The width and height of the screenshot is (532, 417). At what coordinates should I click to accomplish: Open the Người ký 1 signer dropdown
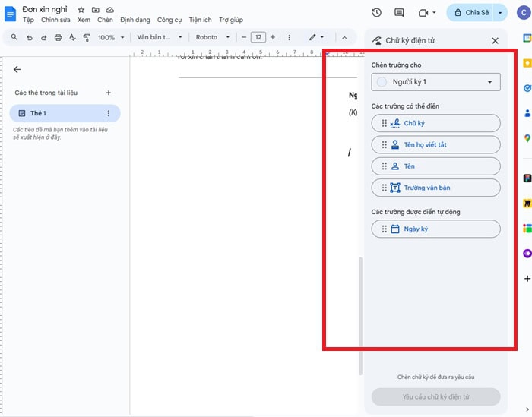435,82
